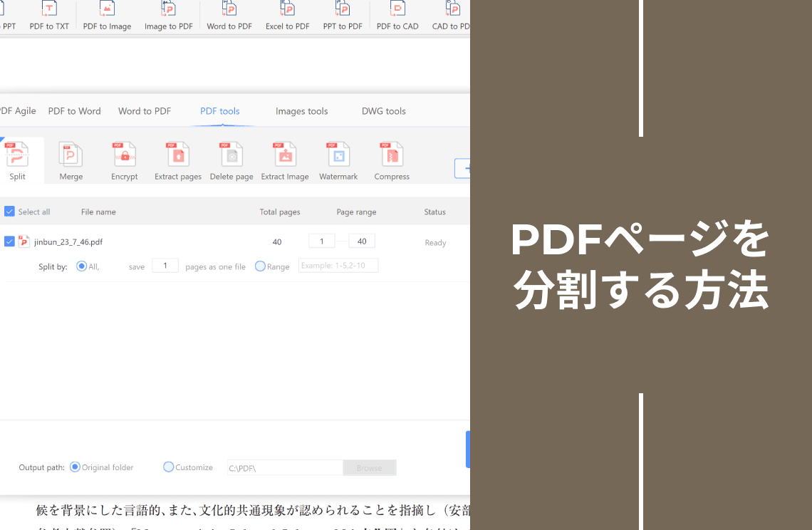Enable the Select all checkbox
Screen dimensions: 812x530
(9, 211)
